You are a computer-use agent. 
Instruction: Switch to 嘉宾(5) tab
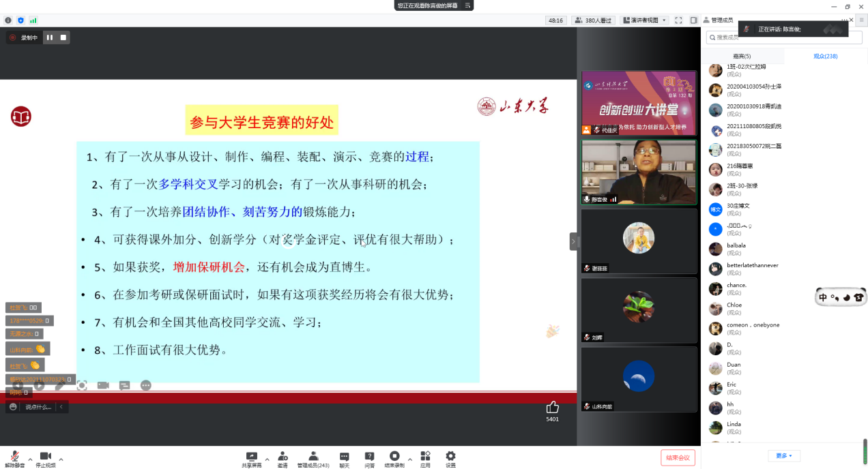742,56
